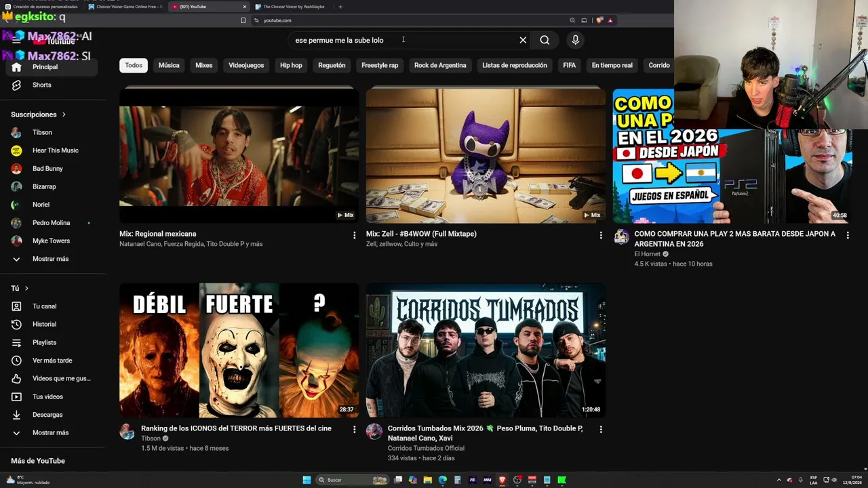Show hidden system tray icons
The height and width of the screenshot is (488, 868).
click(x=778, y=480)
